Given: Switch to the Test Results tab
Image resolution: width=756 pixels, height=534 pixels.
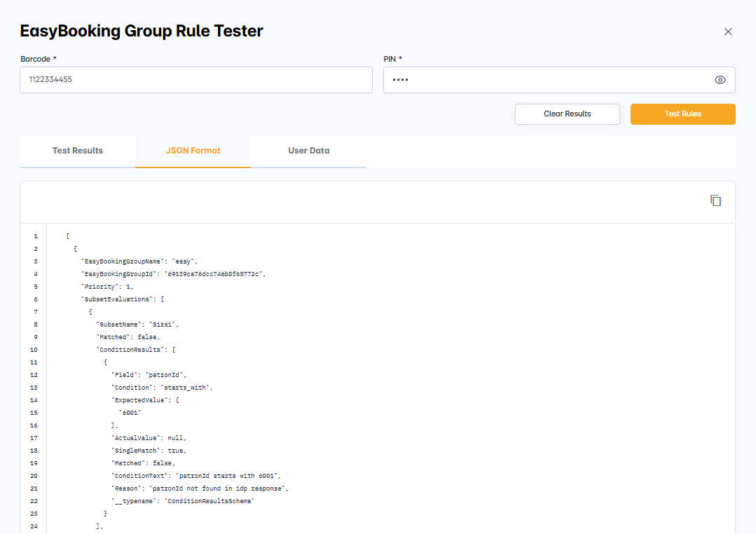Looking at the screenshot, I should [x=78, y=151].
